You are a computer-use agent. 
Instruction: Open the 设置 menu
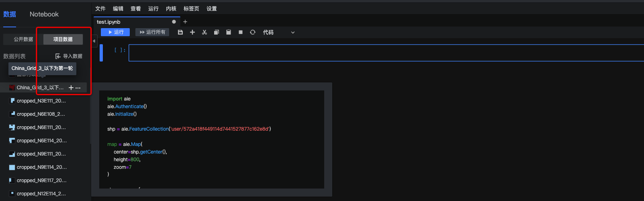(212, 8)
